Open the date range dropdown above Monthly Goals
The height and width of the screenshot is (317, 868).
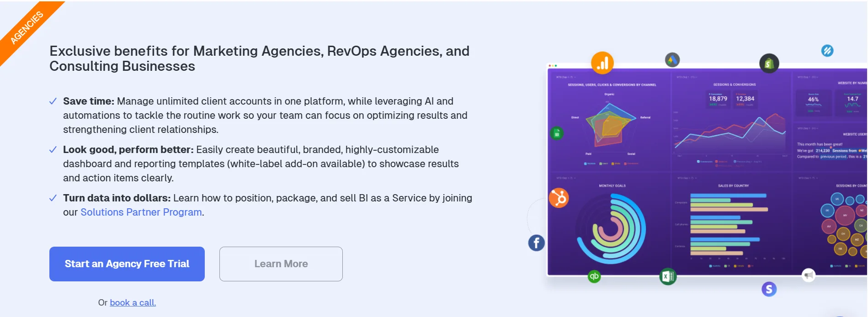[565, 178]
